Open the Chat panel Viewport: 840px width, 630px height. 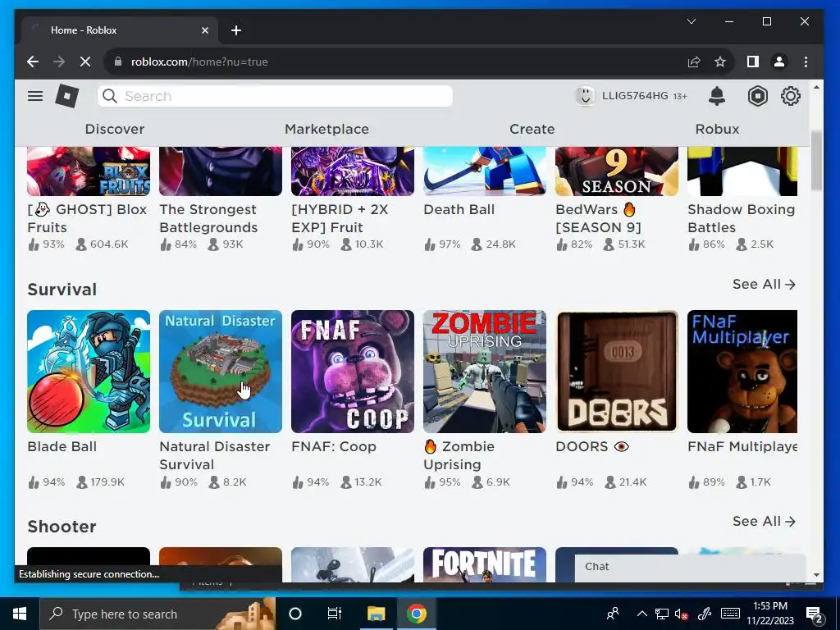pos(690,567)
